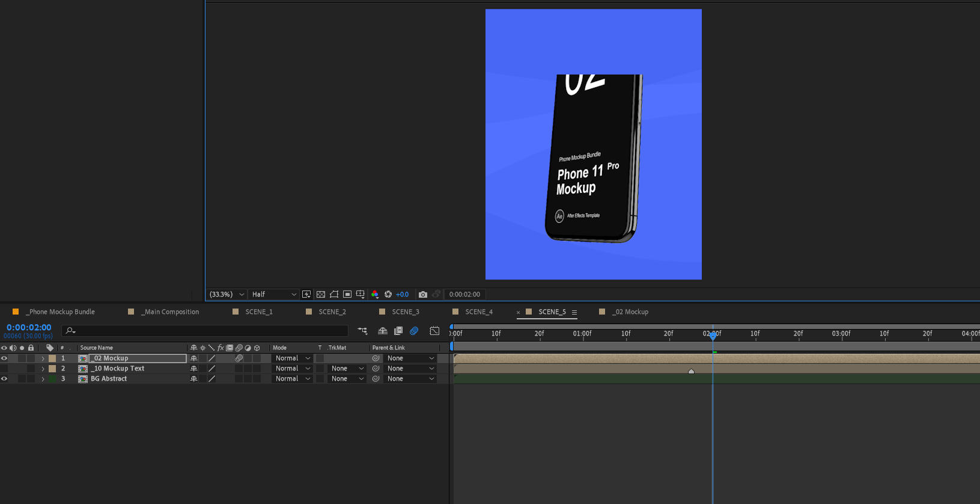Toggle the transparency grid icon
Screen dimensions: 980x504
(321, 294)
